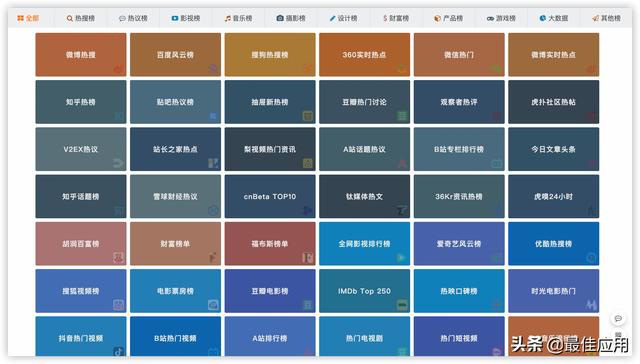This screenshot has height=364, width=640.
Task: Open the 爱奇艺风云榜 card
Action: (x=459, y=244)
